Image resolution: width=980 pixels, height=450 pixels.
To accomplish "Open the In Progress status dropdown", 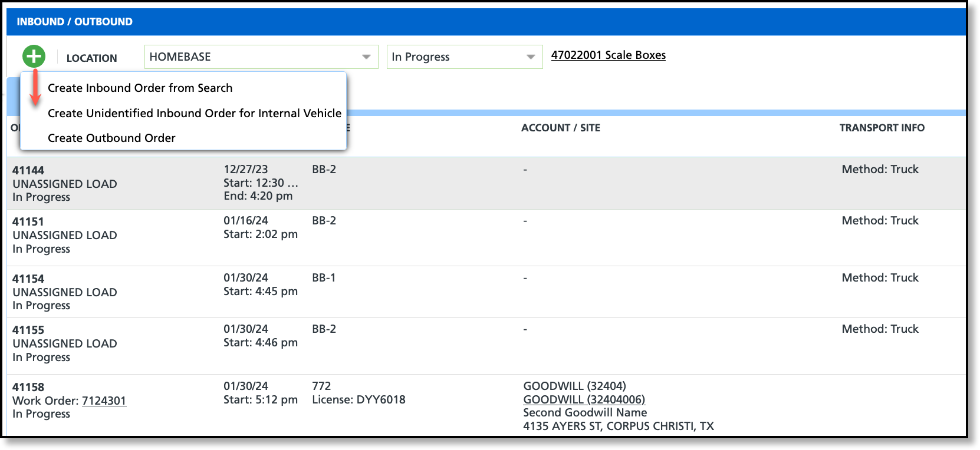I will [x=465, y=57].
